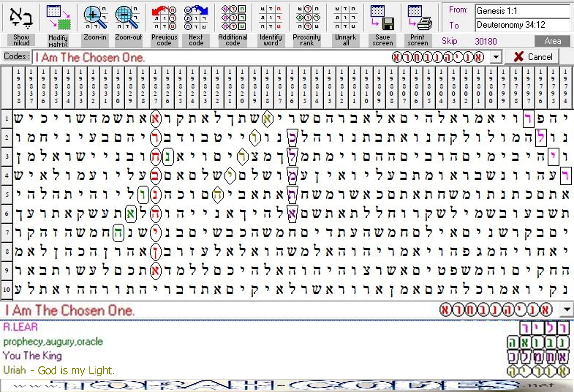Click the red circled Hebrew letters in Codes bar
574x392 pixels.
[438, 57]
